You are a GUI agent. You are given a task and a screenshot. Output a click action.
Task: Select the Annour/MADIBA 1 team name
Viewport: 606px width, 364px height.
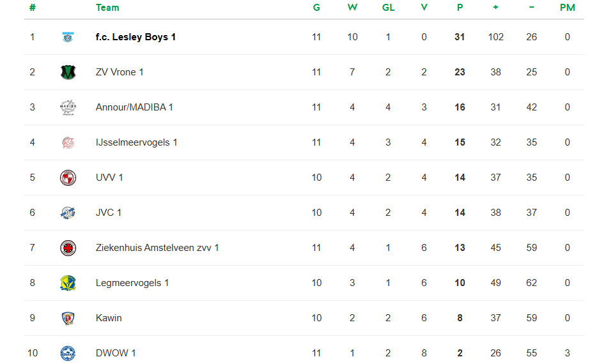click(134, 107)
